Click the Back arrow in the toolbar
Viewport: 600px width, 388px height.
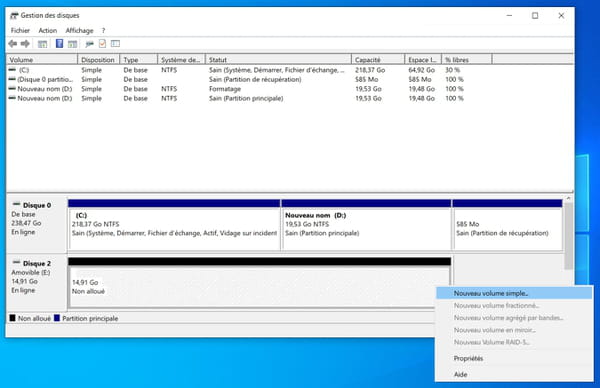[x=13, y=44]
